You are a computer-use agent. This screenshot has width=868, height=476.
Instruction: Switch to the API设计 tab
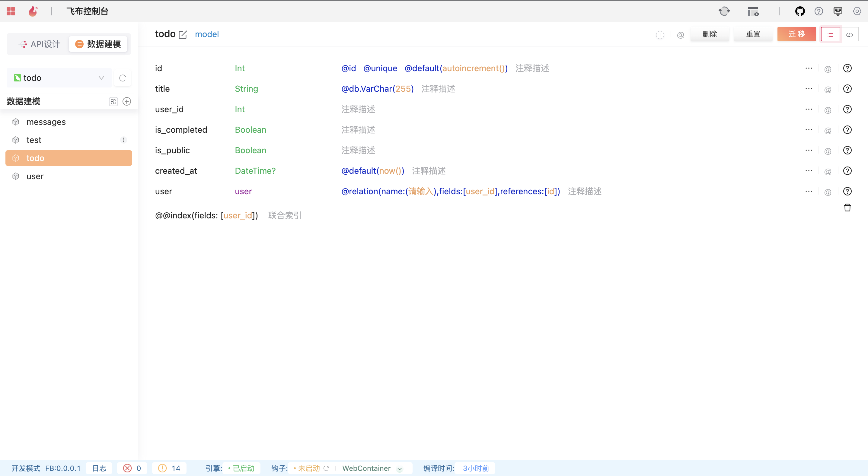(40, 44)
